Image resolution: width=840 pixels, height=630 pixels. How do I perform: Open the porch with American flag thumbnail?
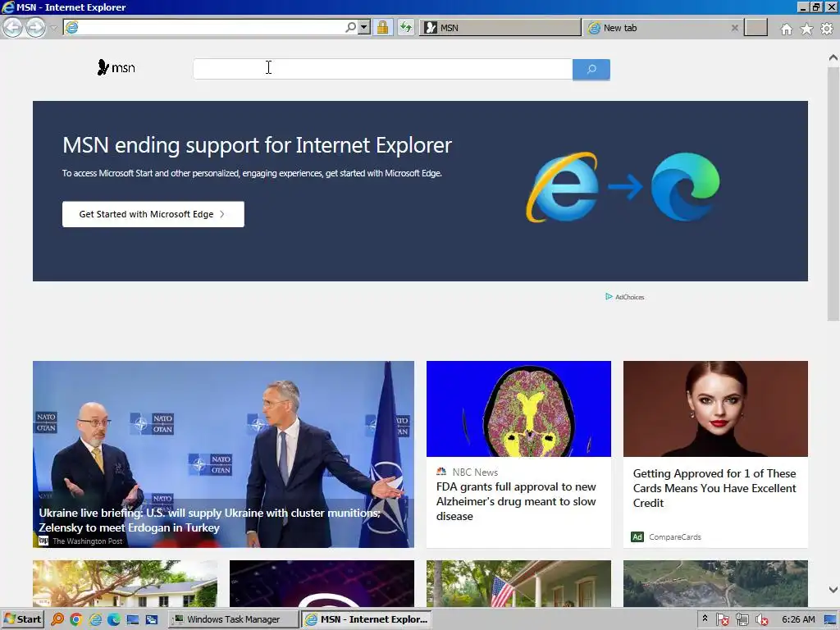(x=518, y=583)
